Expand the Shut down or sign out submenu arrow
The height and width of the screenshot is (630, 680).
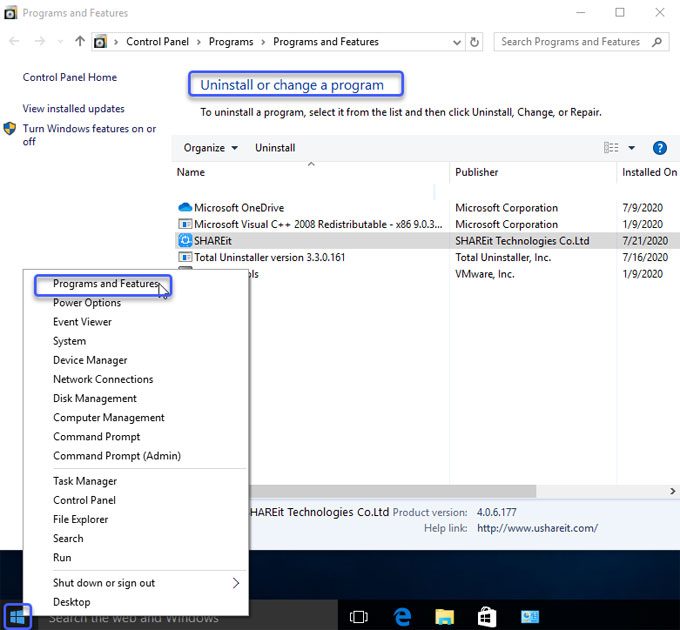point(235,583)
